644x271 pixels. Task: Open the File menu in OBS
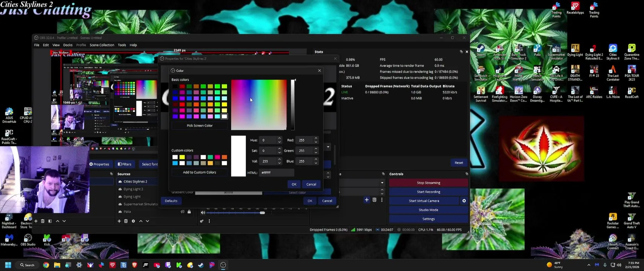point(37,45)
